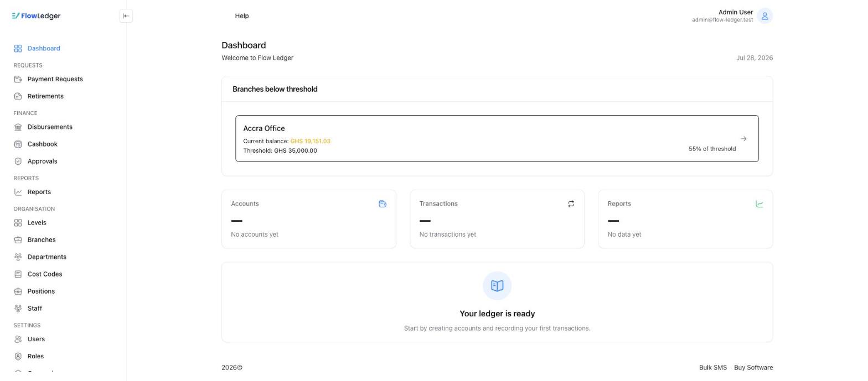Click the threshold value GHS 35,000.00
This screenshot has width=868, height=381.
(x=296, y=151)
